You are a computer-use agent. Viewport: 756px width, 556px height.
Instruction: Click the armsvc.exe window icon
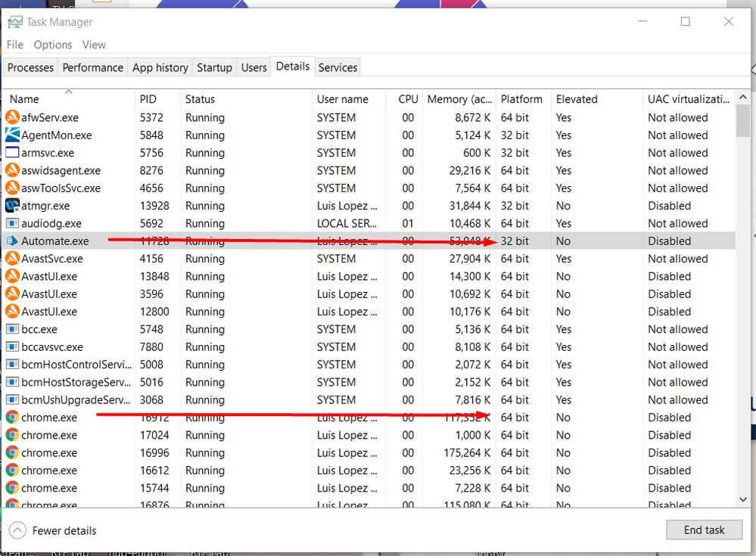(x=12, y=153)
